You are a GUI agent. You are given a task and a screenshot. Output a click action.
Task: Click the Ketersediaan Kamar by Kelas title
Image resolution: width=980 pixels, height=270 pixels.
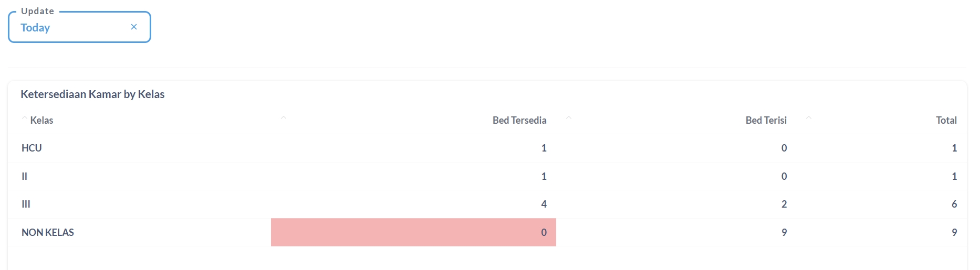pos(92,94)
